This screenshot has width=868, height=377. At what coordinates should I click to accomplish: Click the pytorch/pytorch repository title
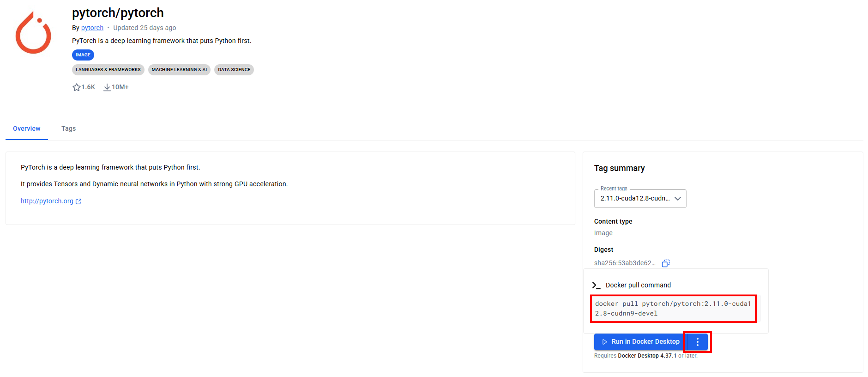[x=118, y=13]
